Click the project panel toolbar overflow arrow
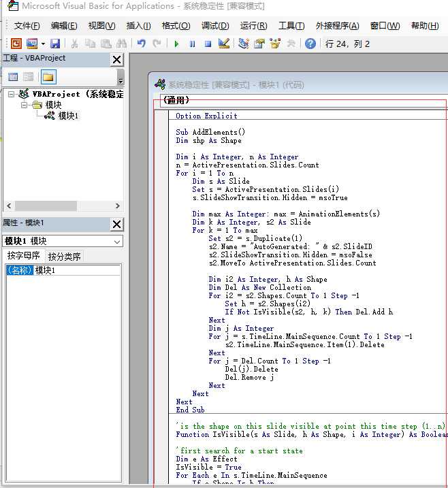 point(121,77)
